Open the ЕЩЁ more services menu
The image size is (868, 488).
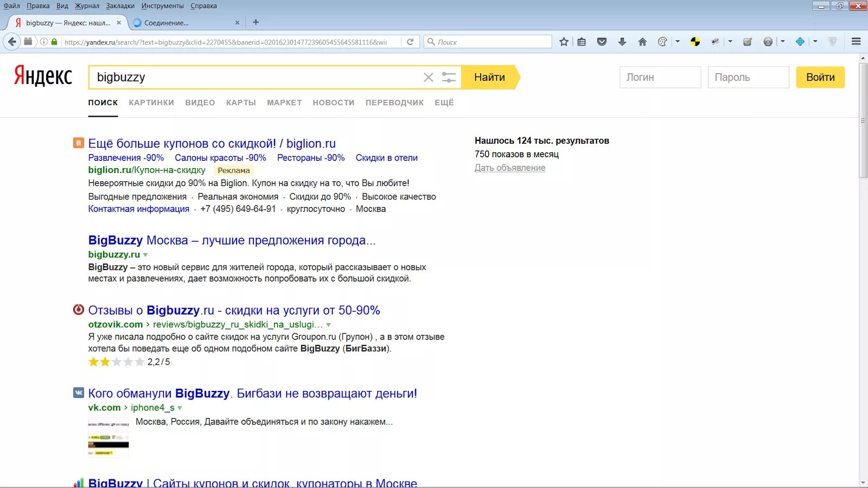(444, 102)
